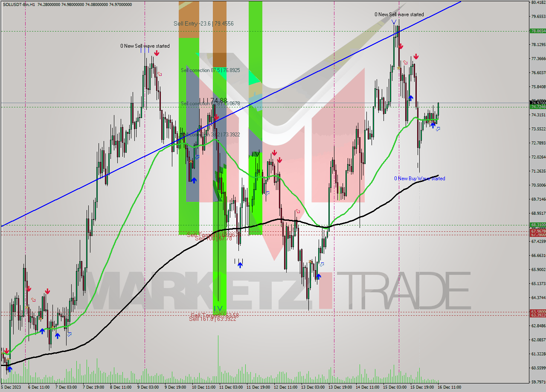Click the 72.0264 price axis value
This screenshot has height=392, width=546.
538,157
